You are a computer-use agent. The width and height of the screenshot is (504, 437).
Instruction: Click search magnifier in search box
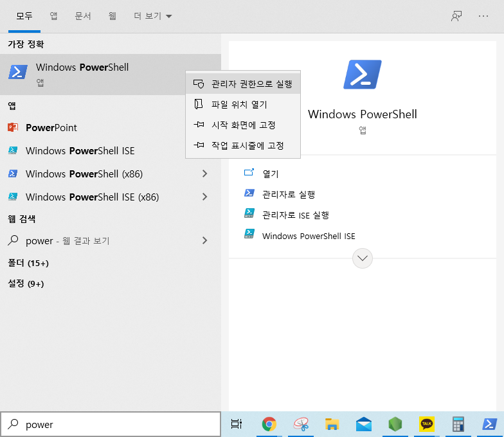[13, 424]
